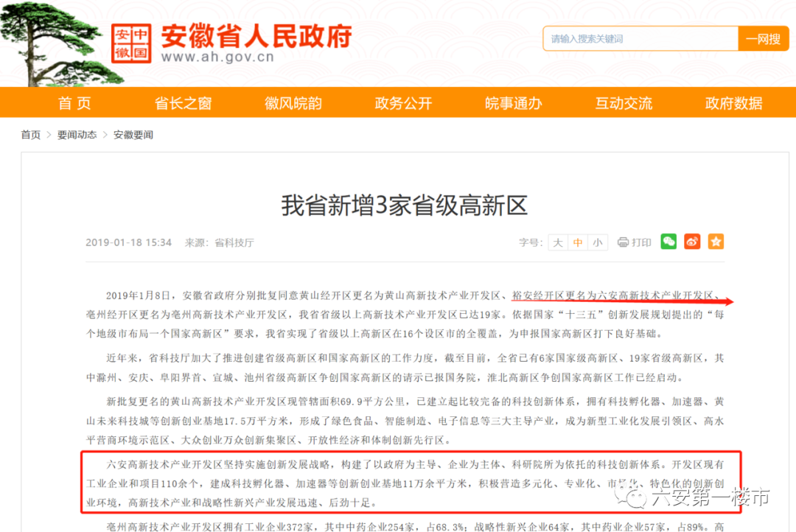
Task: Click the source text 来源: 省科技厅
Action: point(220,242)
